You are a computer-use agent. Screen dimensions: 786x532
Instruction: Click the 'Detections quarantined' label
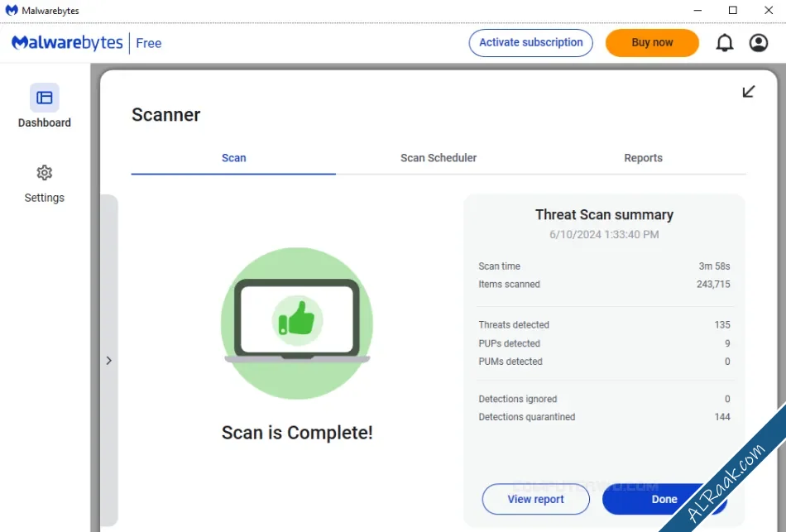[526, 417]
